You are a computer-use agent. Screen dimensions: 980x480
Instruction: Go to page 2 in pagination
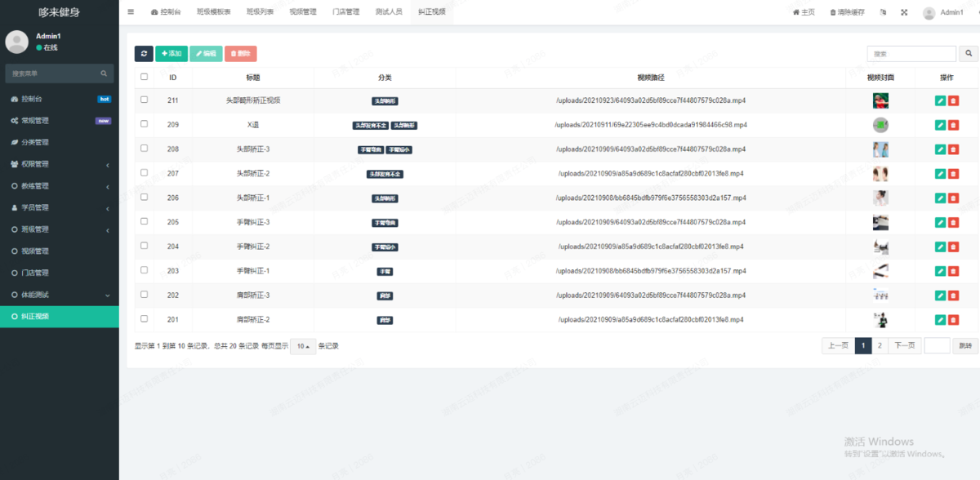[x=880, y=346]
